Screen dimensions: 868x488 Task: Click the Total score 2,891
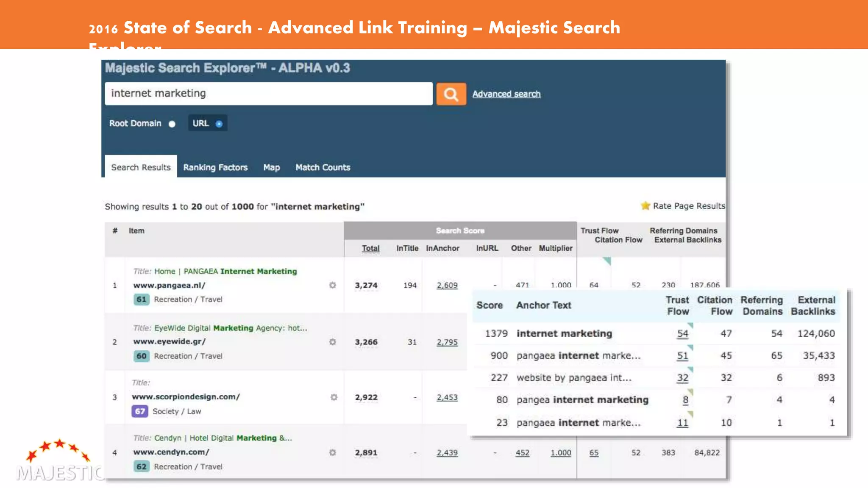point(366,453)
